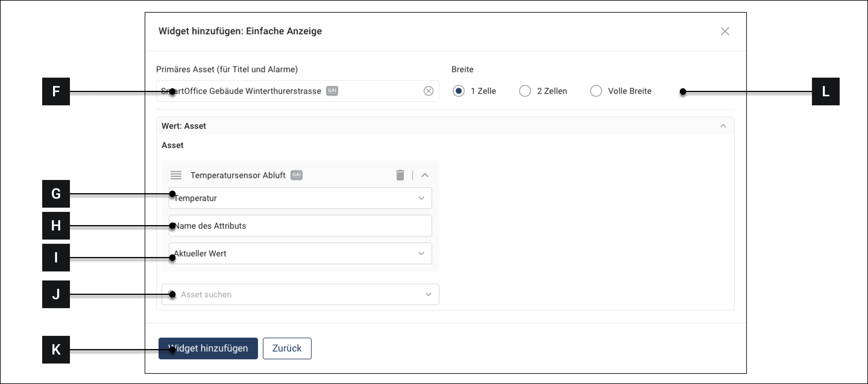Screen dimensions: 868x384
Task: Clear the primary asset field via X icon
Action: 428,91
